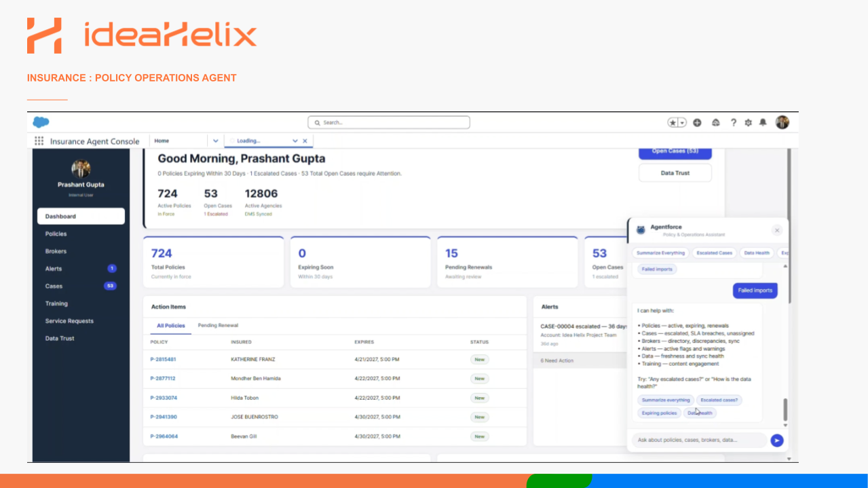Click the New status badge for KATHERINE FRANZ
Image resolution: width=868 pixels, height=488 pixels.
click(480, 359)
